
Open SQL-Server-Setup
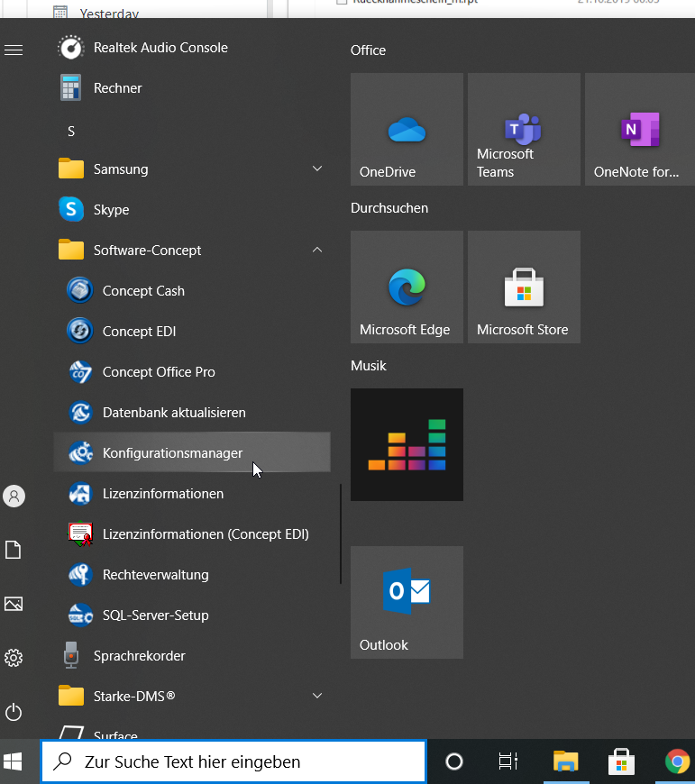click(155, 615)
